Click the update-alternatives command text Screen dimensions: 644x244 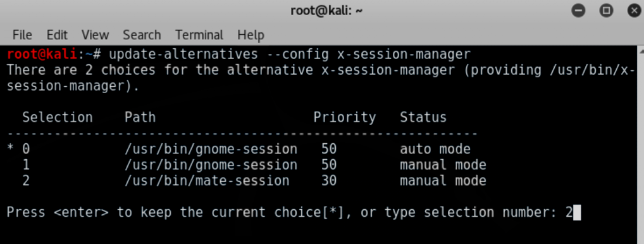click(x=183, y=54)
